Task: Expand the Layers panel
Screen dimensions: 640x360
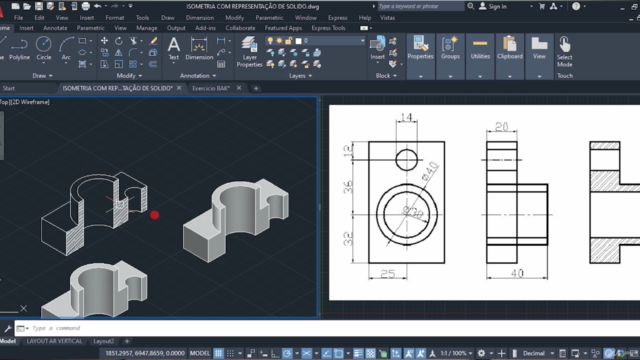Action: pyautogui.click(x=300, y=76)
